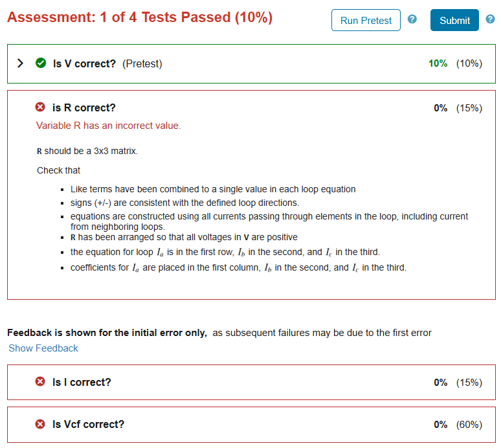501x448 pixels.
Task: Click "Variable R has an incorrect value" message
Action: pyautogui.click(x=109, y=126)
